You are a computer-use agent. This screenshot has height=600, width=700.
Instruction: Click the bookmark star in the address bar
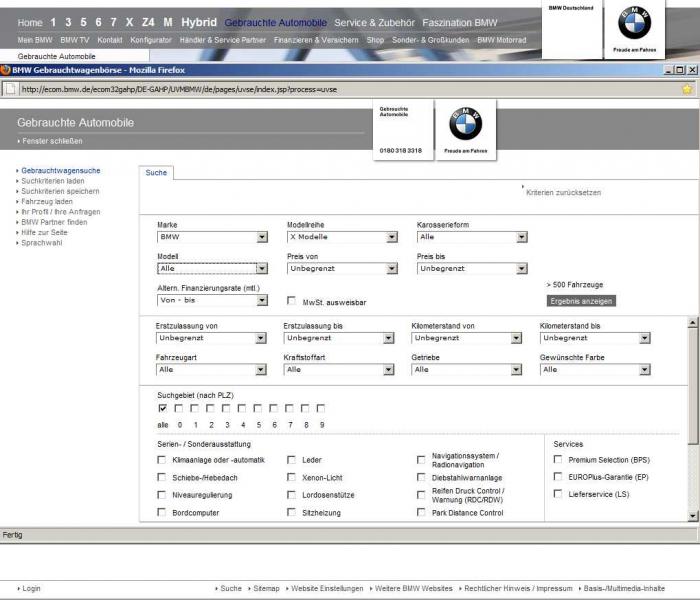(687, 88)
